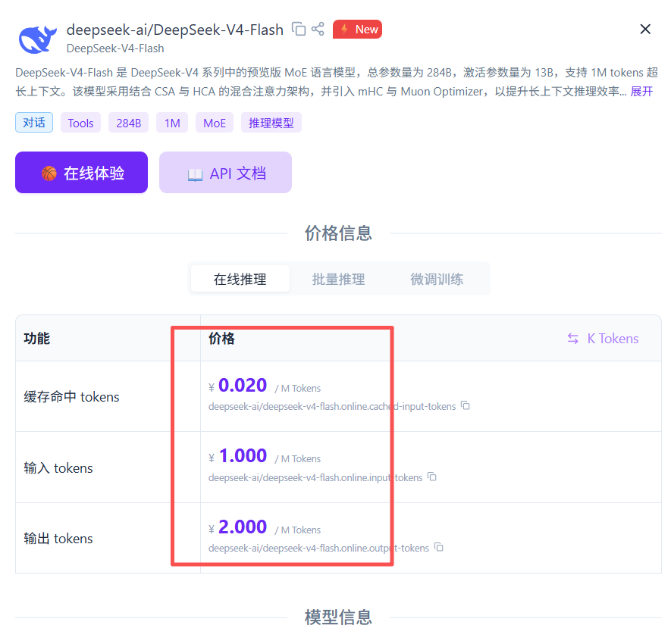Copy the online.input-tokens identifier
671x644 pixels.
431,477
